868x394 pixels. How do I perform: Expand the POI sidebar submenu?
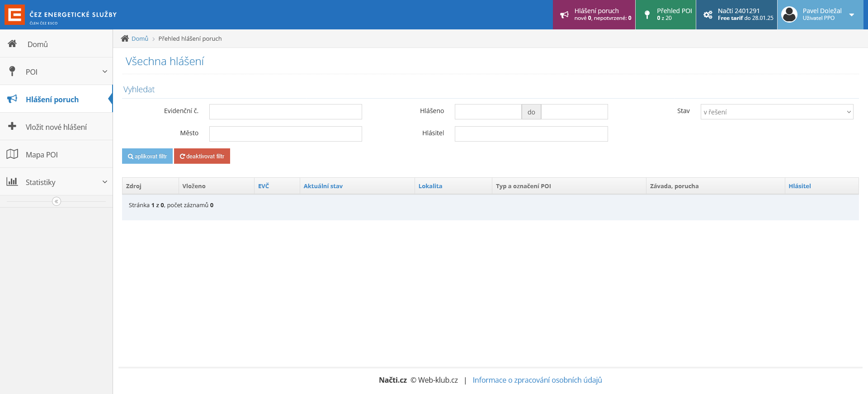pos(104,71)
